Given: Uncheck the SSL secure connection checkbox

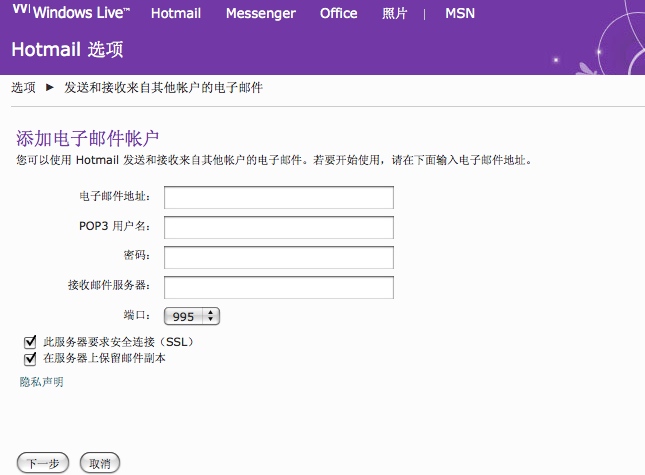Looking at the screenshot, I should 30,342.
